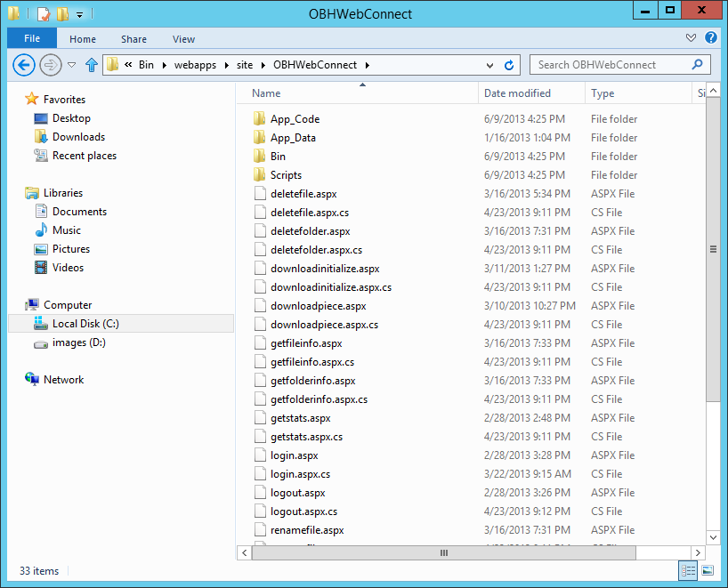This screenshot has width=728, height=588.
Task: Expand breadcrumb arrow after site
Action: pos(263,66)
